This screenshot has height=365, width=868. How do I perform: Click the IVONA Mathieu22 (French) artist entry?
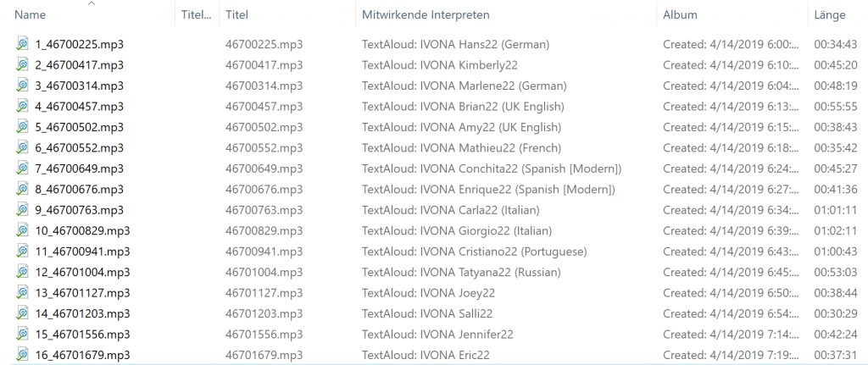[491, 147]
